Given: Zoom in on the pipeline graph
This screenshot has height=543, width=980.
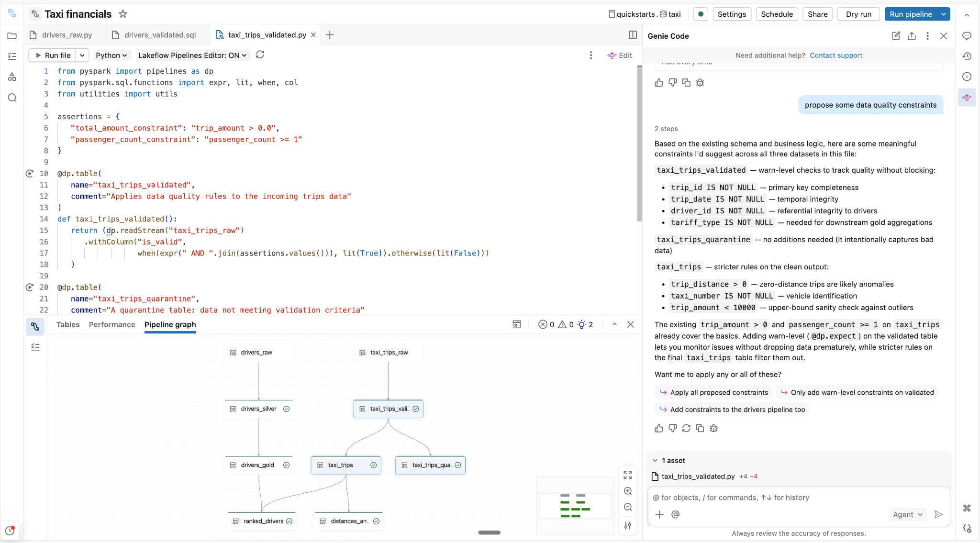Looking at the screenshot, I should click(x=628, y=491).
